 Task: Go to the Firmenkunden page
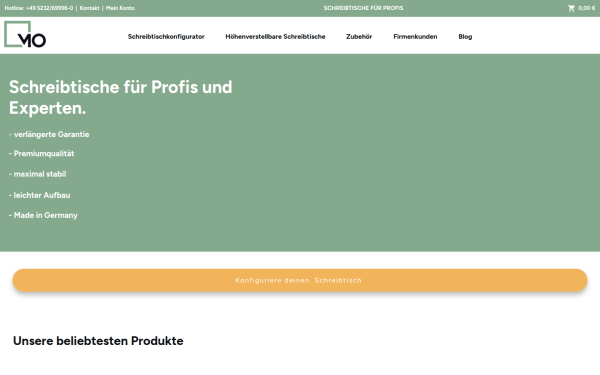pyautogui.click(x=415, y=37)
